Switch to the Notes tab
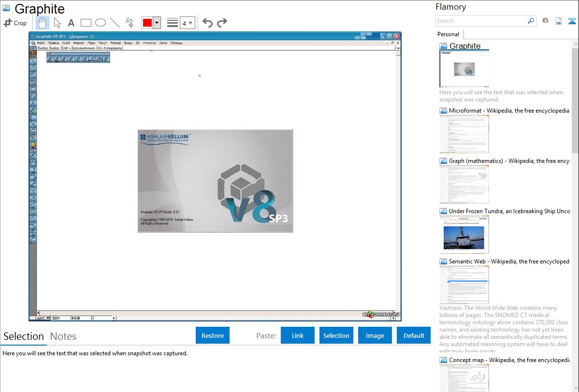Screen dimensions: 579x392 tap(63, 336)
